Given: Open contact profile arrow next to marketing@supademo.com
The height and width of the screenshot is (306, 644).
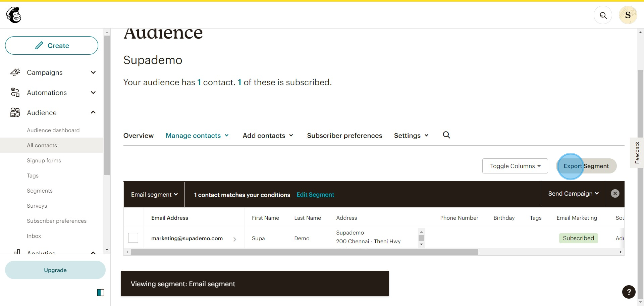Looking at the screenshot, I should (234, 239).
